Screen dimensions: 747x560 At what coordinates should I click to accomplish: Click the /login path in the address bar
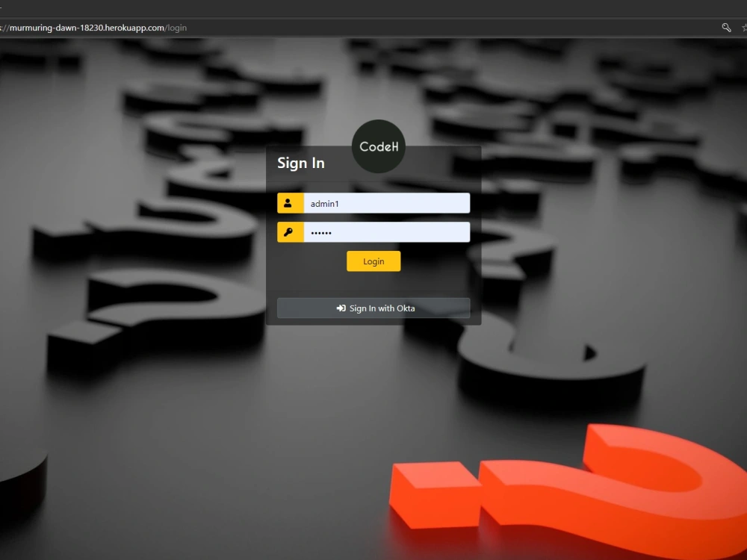(177, 28)
